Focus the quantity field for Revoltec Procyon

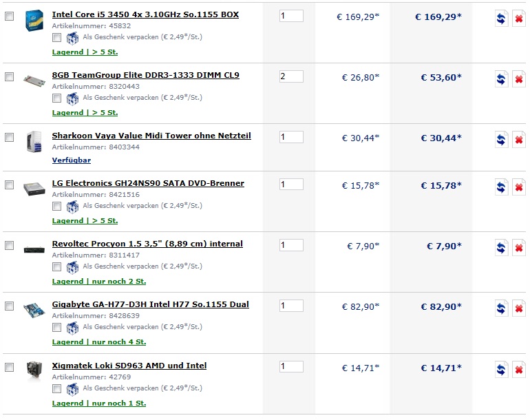[291, 245]
